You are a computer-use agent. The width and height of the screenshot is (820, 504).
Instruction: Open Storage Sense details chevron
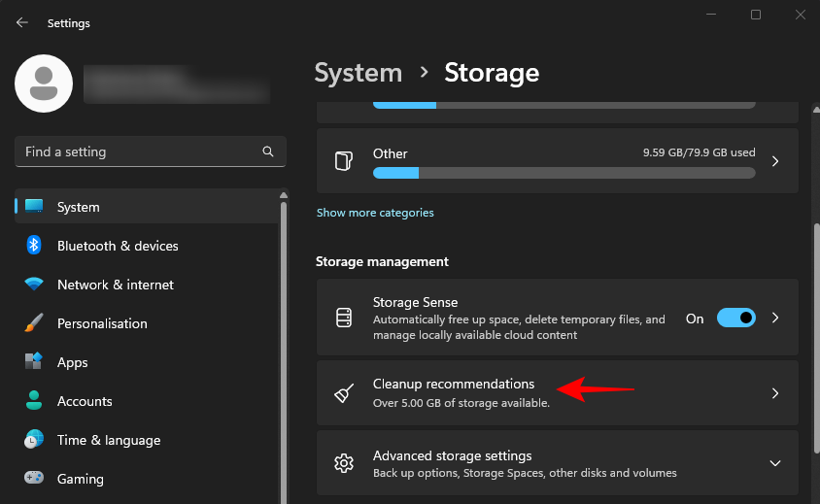(x=775, y=318)
